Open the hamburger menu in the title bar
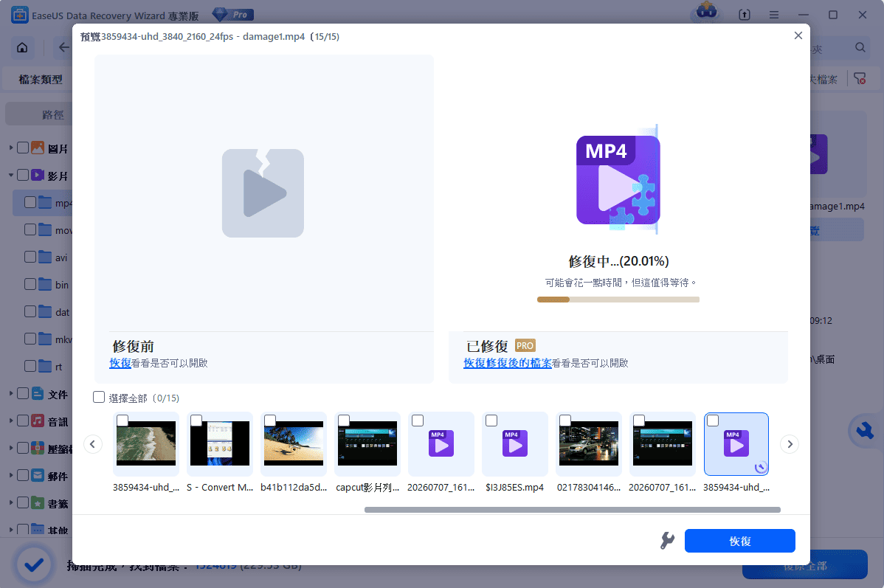 tap(774, 15)
